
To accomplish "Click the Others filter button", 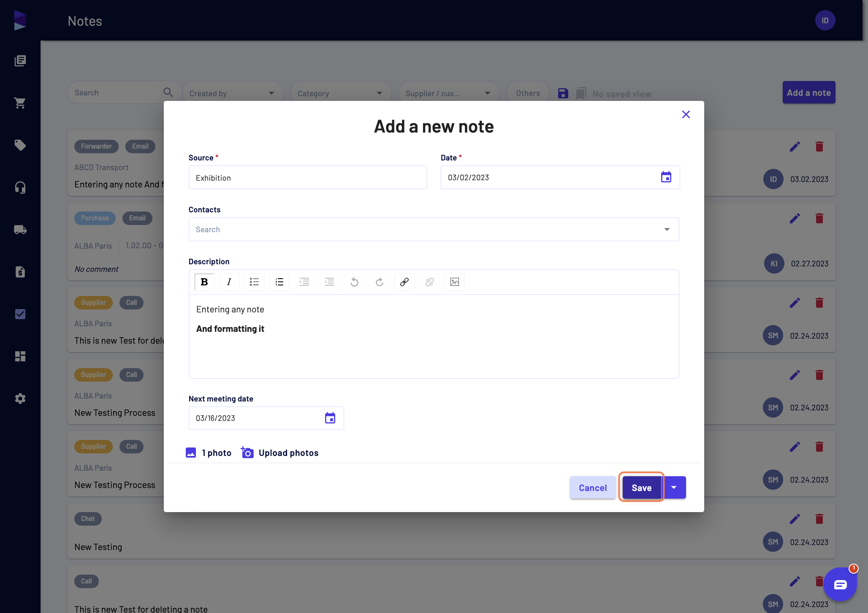I will pos(528,93).
